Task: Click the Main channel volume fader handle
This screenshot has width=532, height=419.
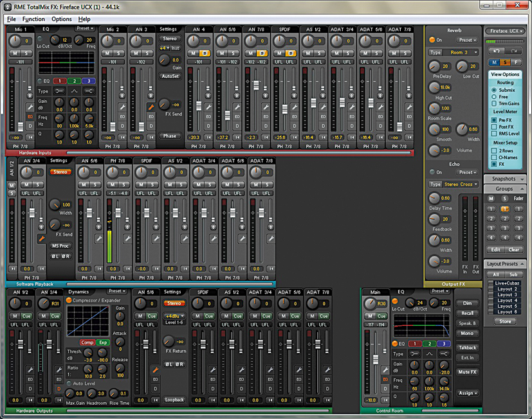Action: tap(376, 359)
